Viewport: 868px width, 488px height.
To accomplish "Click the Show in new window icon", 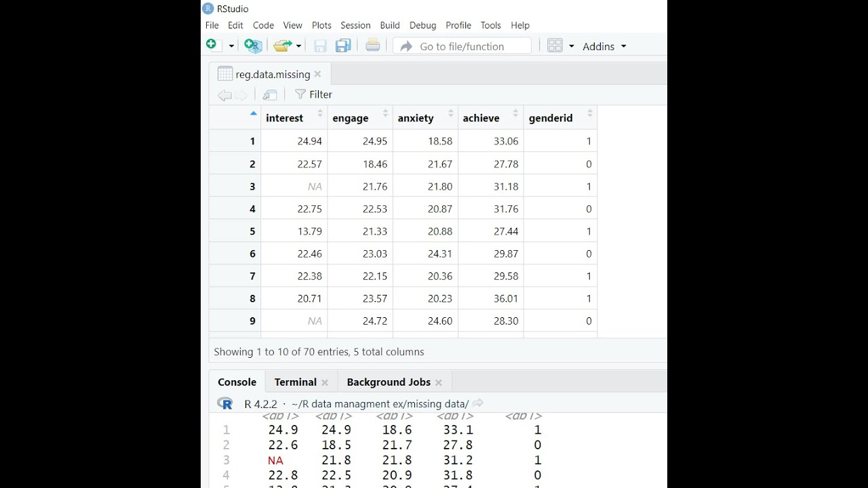I will pos(270,95).
